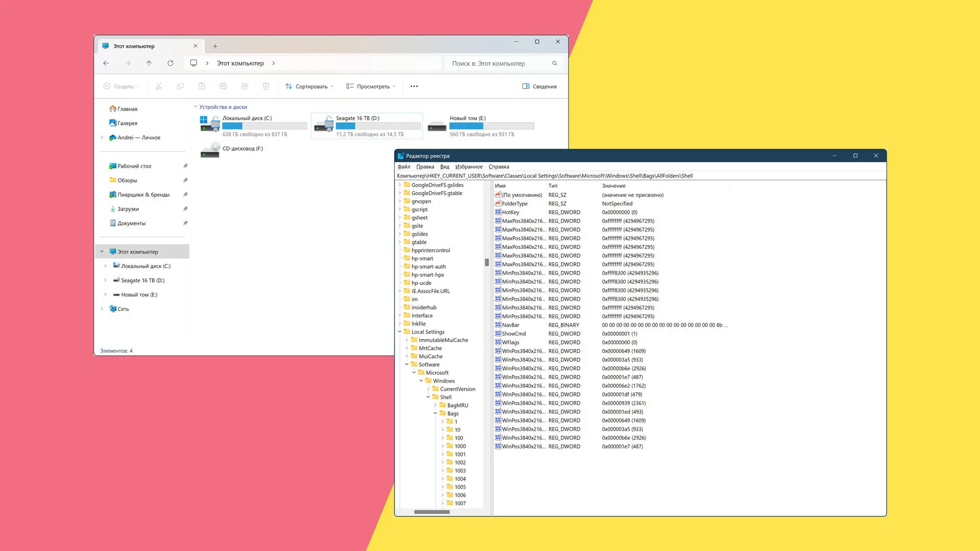Open the Сортировать dropdown
Image resolution: width=980 pixels, height=551 pixels.
pos(309,86)
